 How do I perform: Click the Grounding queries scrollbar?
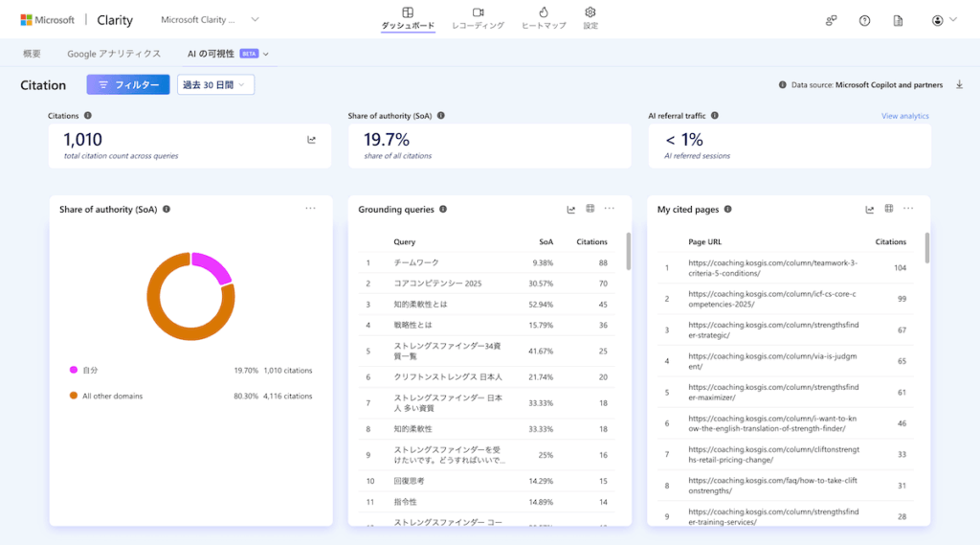(628, 252)
